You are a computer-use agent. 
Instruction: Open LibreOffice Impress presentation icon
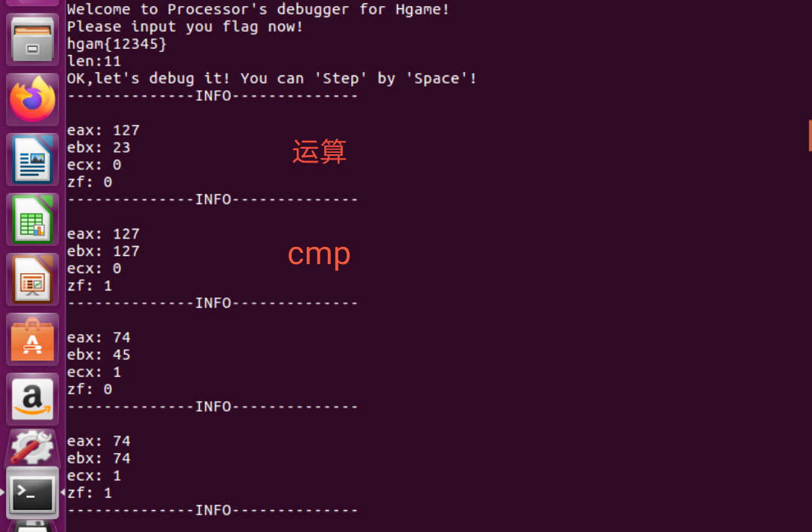tap(32, 279)
